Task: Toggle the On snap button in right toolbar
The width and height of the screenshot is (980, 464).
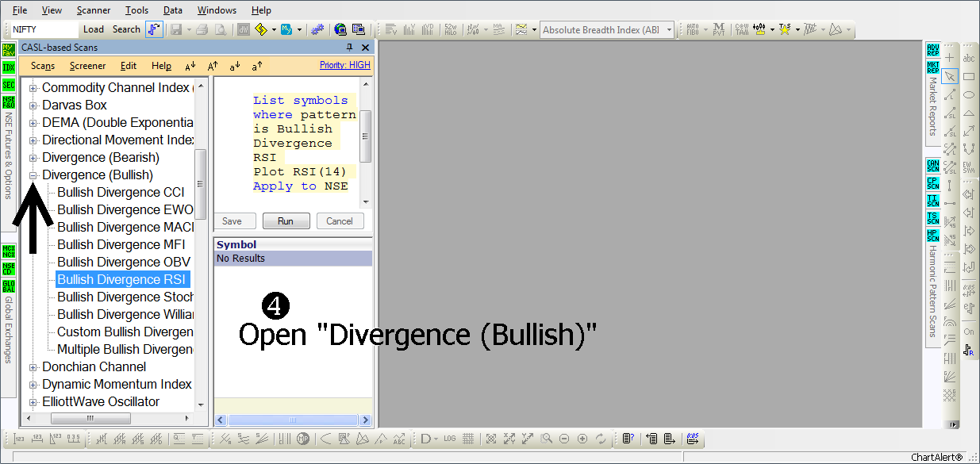Action: pos(969,332)
